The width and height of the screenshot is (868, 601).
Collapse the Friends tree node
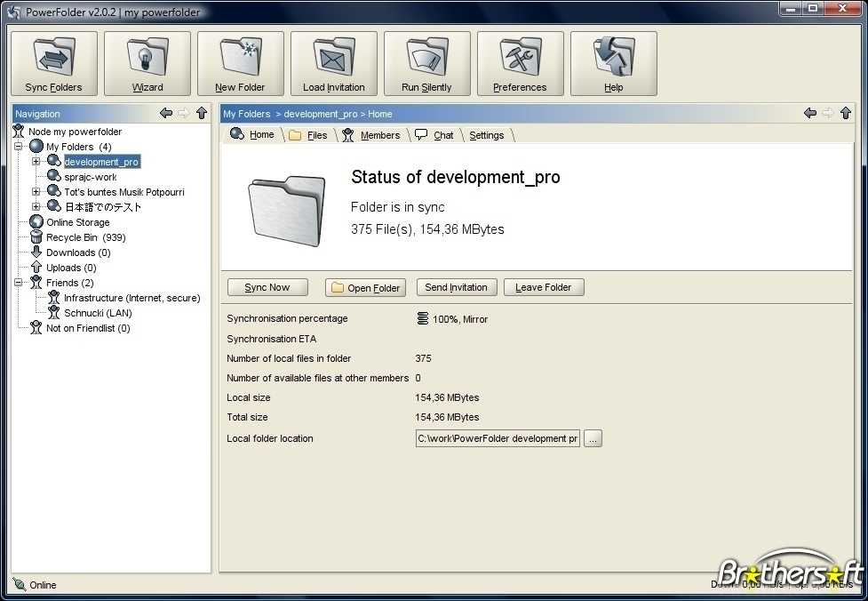[19, 283]
